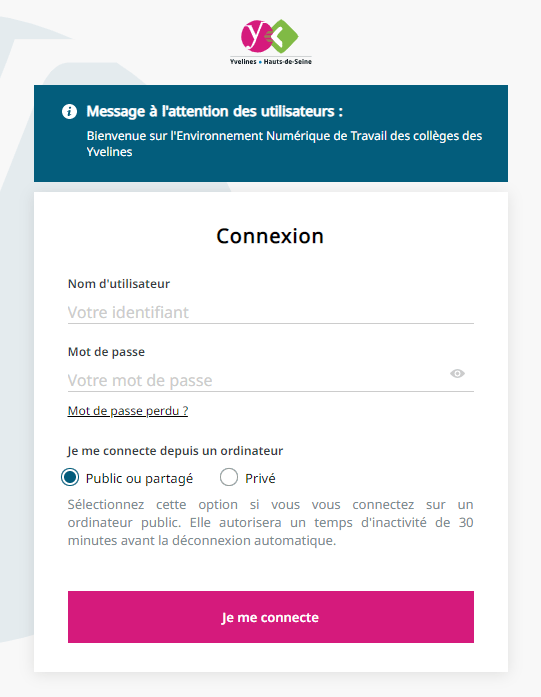Focus the 'Votre mot de passe' field
The image size is (541, 697).
pyautogui.click(x=257, y=380)
